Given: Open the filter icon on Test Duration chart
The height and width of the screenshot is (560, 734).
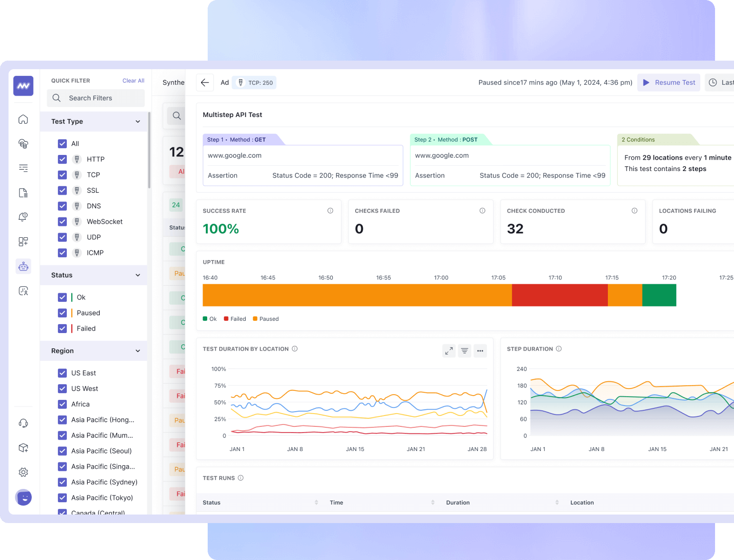Looking at the screenshot, I should pyautogui.click(x=465, y=351).
